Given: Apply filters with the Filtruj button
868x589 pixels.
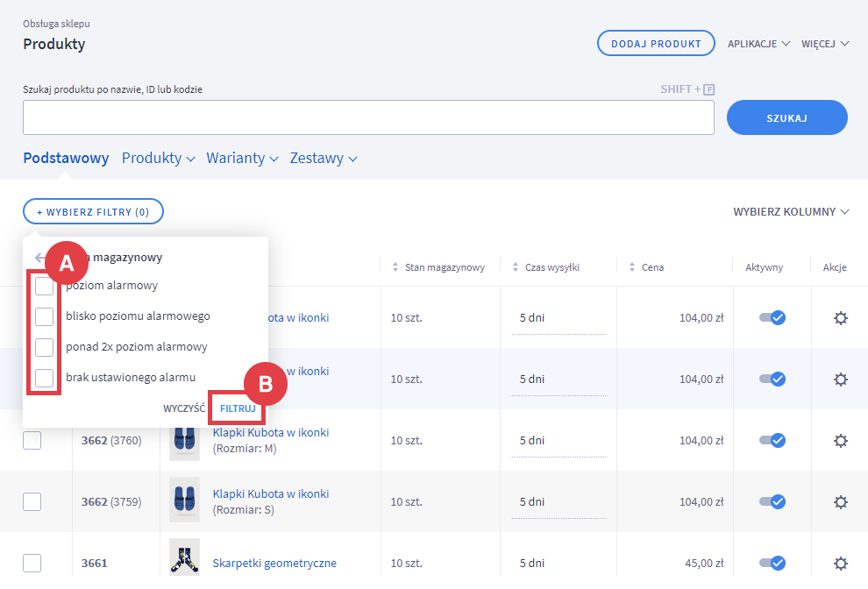Looking at the screenshot, I should 237,408.
